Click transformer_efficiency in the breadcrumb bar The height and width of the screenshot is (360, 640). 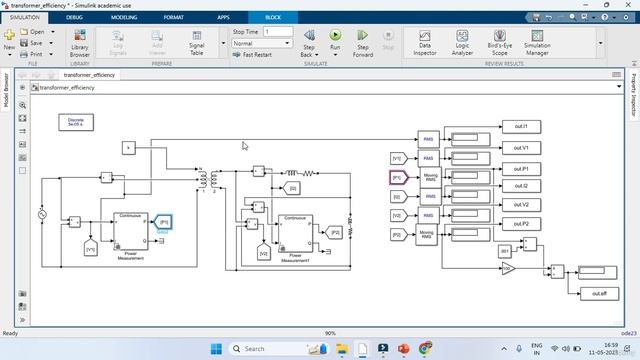coord(67,88)
